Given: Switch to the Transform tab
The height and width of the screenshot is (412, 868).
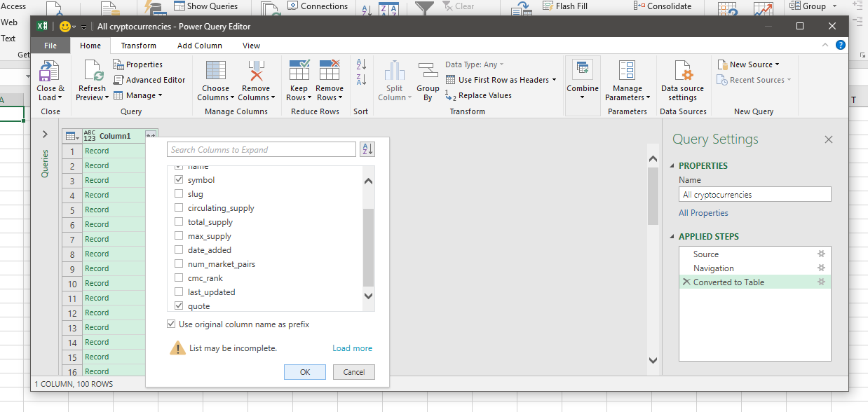Looking at the screenshot, I should 138,46.
